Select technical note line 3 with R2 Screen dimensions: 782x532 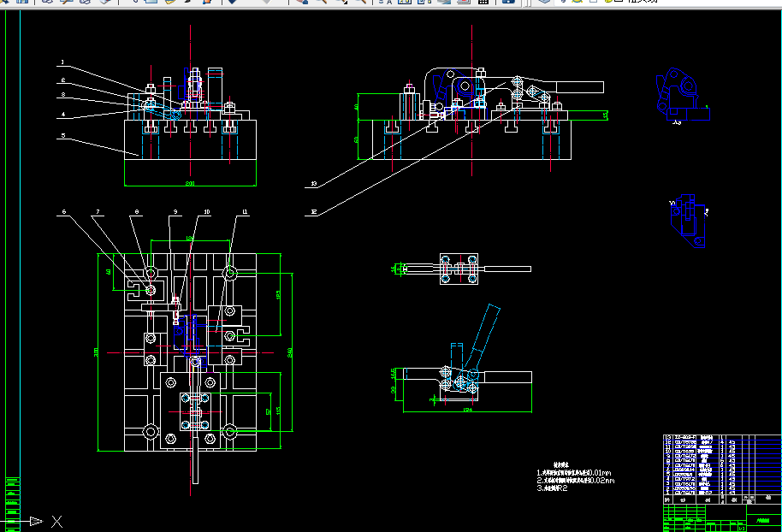[552, 488]
